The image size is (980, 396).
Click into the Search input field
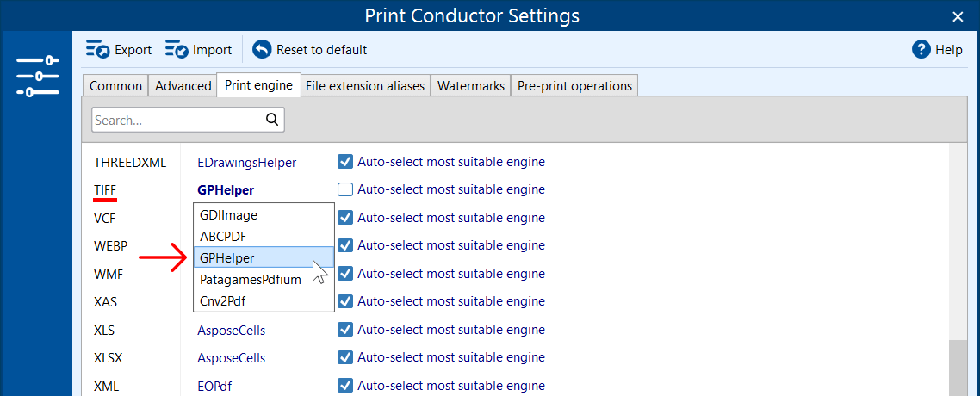[177, 121]
